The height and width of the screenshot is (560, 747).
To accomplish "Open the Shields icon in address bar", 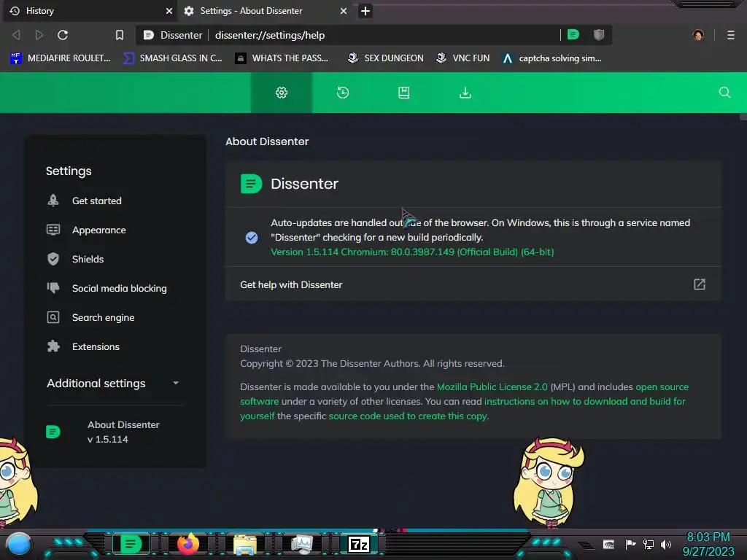I will [x=599, y=35].
